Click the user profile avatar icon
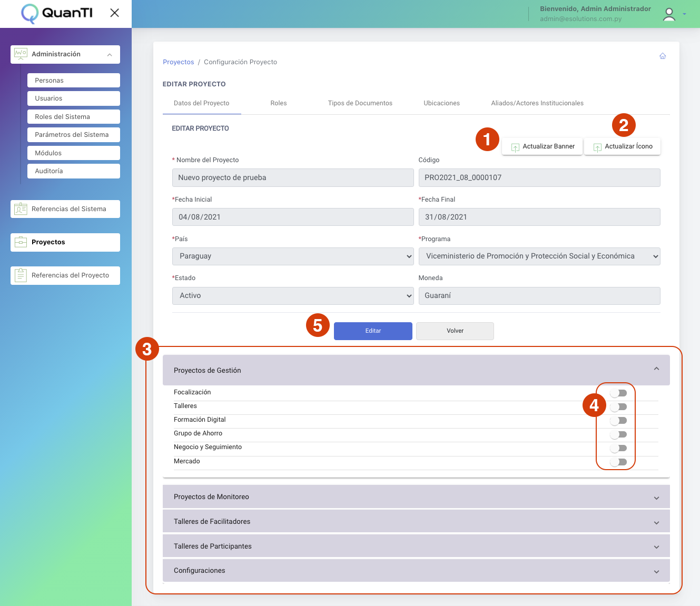The height and width of the screenshot is (606, 700). (x=669, y=14)
